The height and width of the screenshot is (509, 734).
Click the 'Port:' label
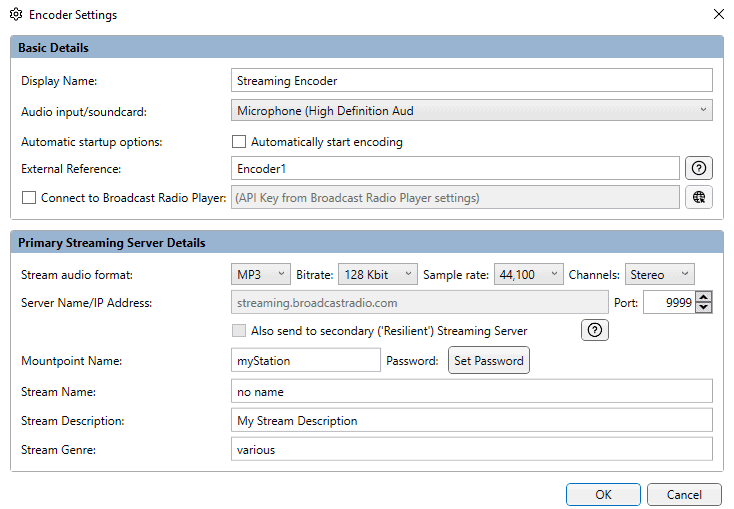(626, 303)
